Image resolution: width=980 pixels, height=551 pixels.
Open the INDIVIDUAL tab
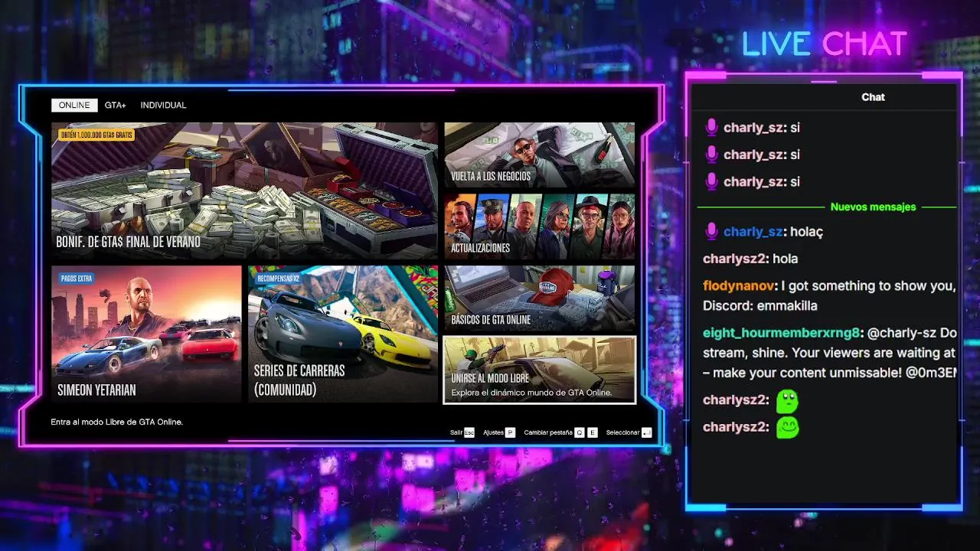point(163,106)
